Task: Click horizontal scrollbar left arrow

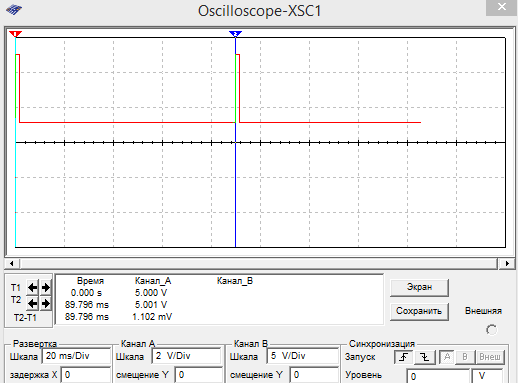Action: tap(12, 264)
